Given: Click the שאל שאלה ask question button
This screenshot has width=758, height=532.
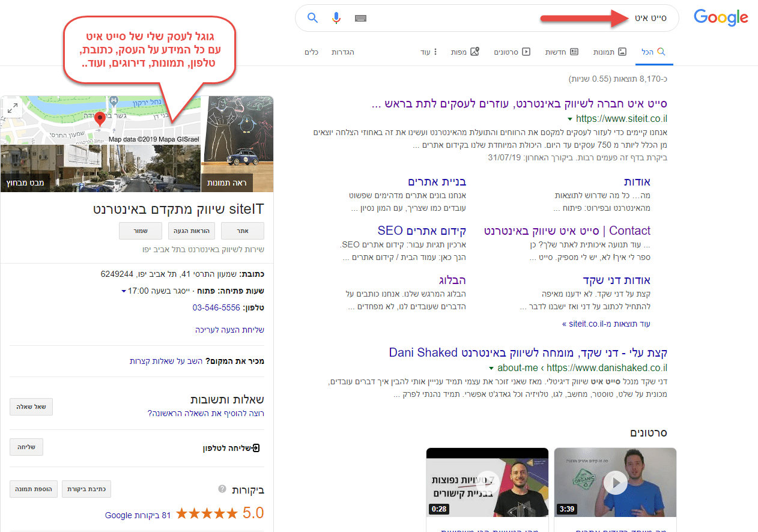Looking at the screenshot, I should tap(31, 407).
